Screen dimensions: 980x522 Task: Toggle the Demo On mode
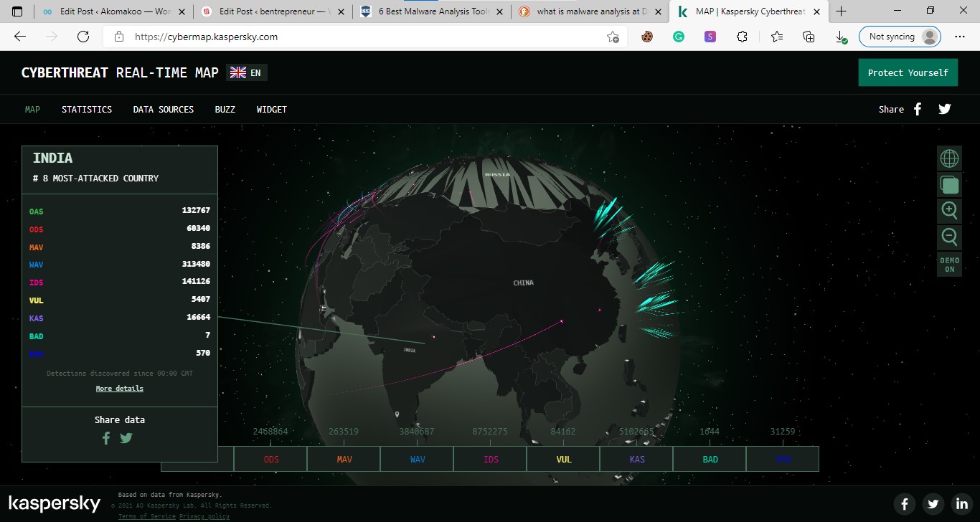tap(949, 265)
